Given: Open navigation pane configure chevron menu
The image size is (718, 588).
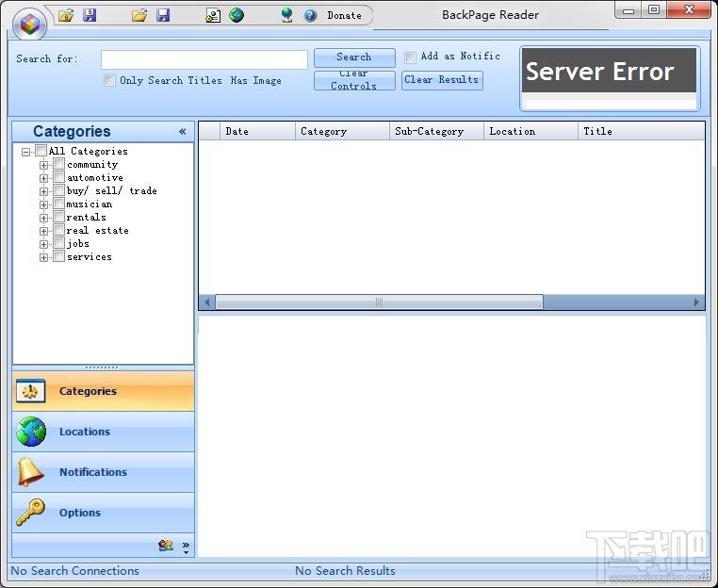Looking at the screenshot, I should (186, 547).
